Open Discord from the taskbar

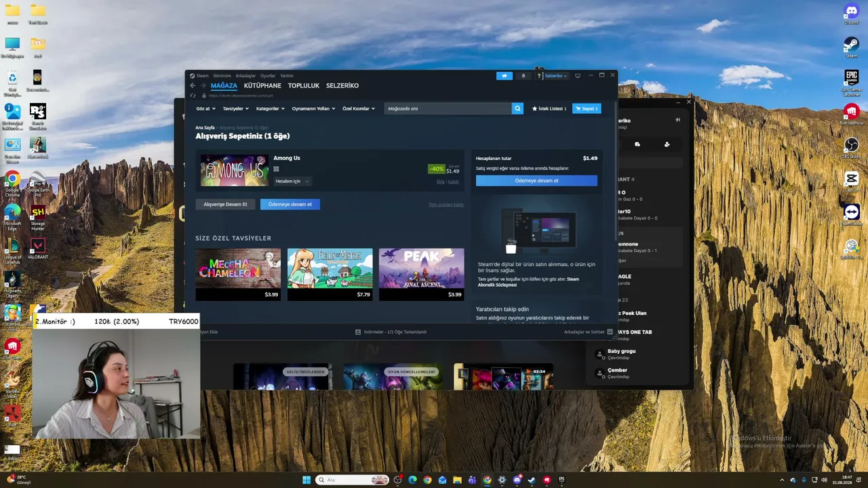click(x=517, y=480)
